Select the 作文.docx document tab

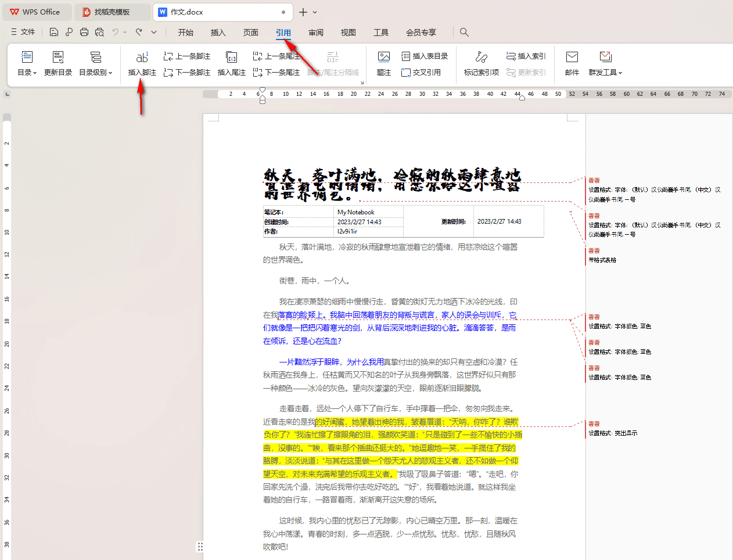coord(224,12)
